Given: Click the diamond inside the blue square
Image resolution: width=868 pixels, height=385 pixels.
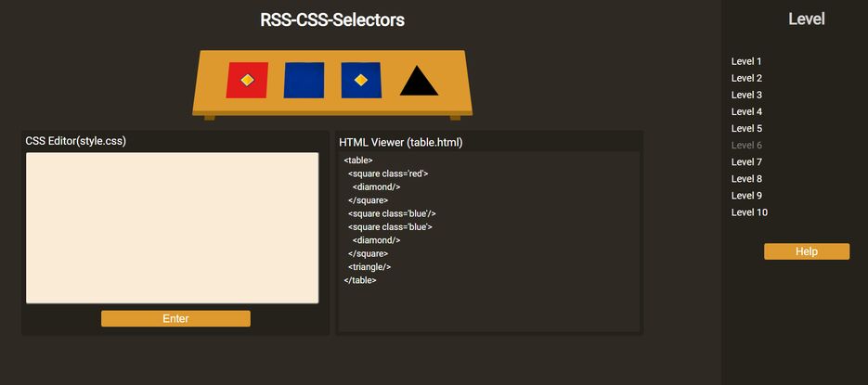Looking at the screenshot, I should (x=361, y=80).
